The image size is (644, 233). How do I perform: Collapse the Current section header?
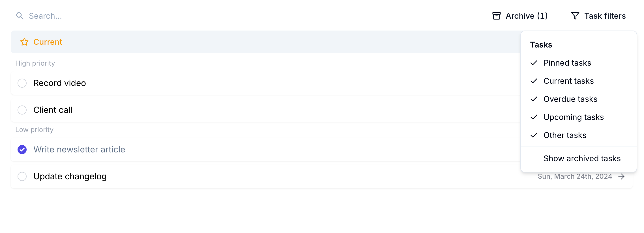[x=48, y=42]
